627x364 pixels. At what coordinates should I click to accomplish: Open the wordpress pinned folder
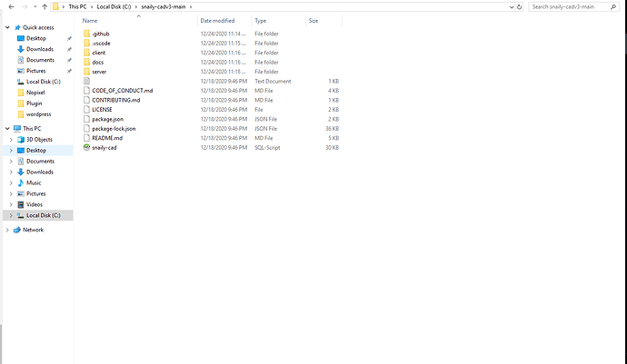click(x=38, y=114)
